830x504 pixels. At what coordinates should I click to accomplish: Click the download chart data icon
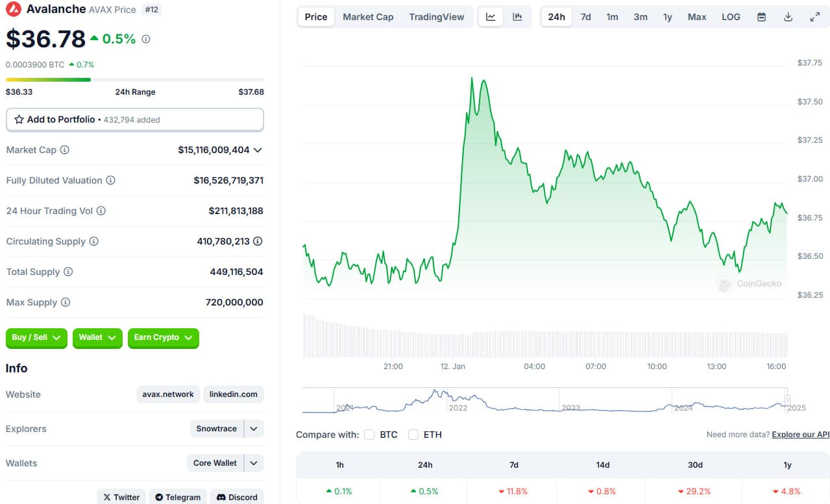click(x=788, y=17)
